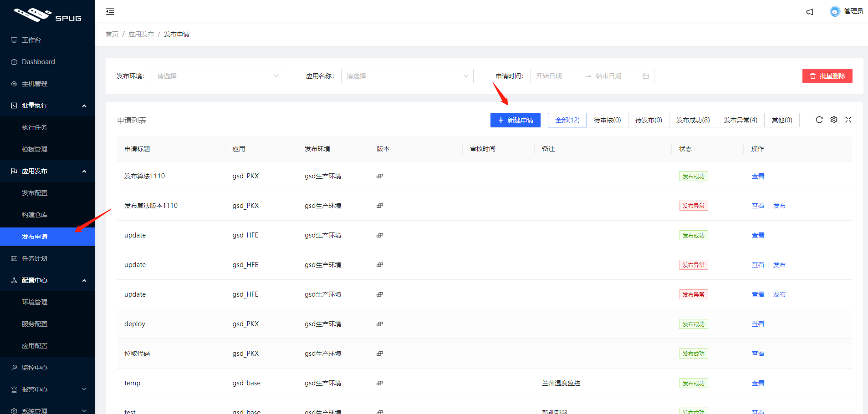This screenshot has height=414, width=868.
Task: Click the 批量删除 button
Action: pyautogui.click(x=827, y=76)
